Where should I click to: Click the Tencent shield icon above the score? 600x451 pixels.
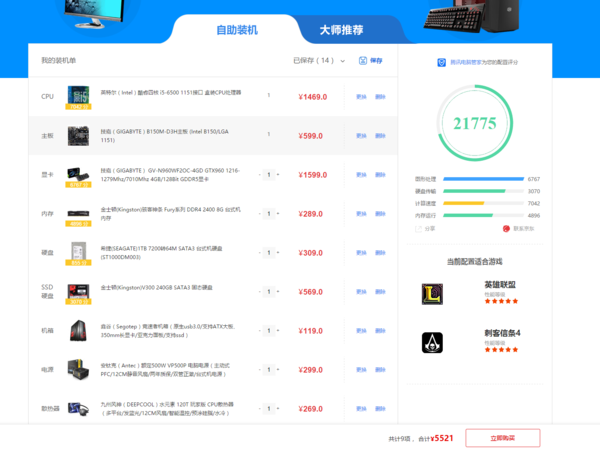pyautogui.click(x=441, y=62)
